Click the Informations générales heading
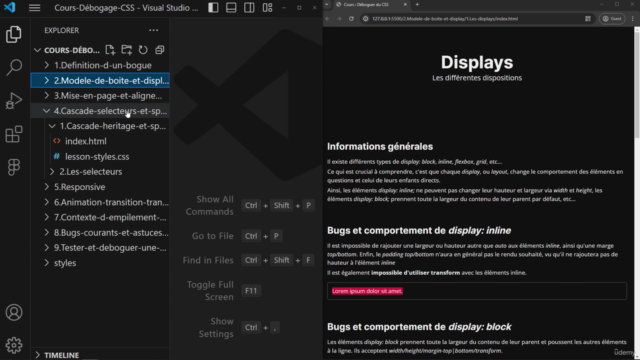 click(380, 147)
